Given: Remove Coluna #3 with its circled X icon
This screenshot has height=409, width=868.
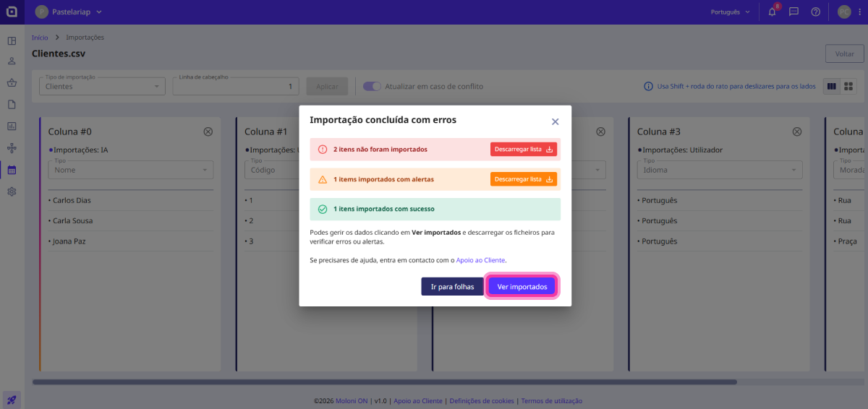Looking at the screenshot, I should coord(796,132).
